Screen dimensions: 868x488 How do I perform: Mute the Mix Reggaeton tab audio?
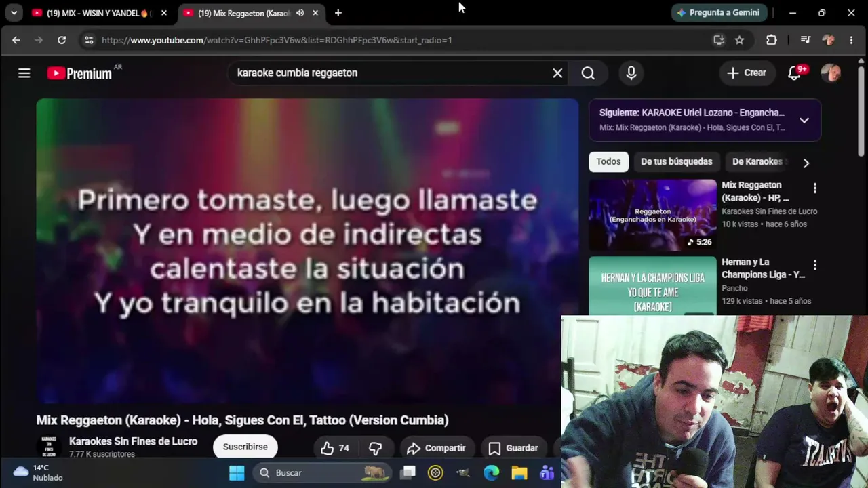(300, 13)
